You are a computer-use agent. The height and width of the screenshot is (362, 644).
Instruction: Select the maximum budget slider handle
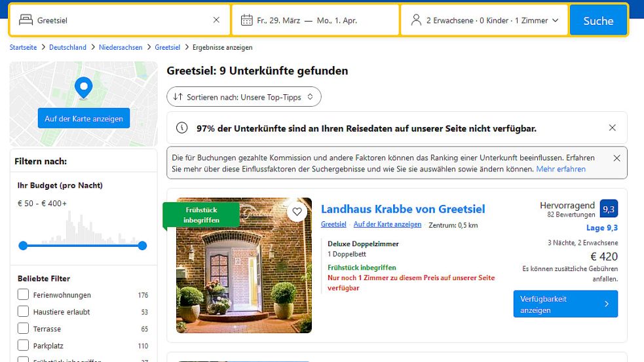coord(142,245)
